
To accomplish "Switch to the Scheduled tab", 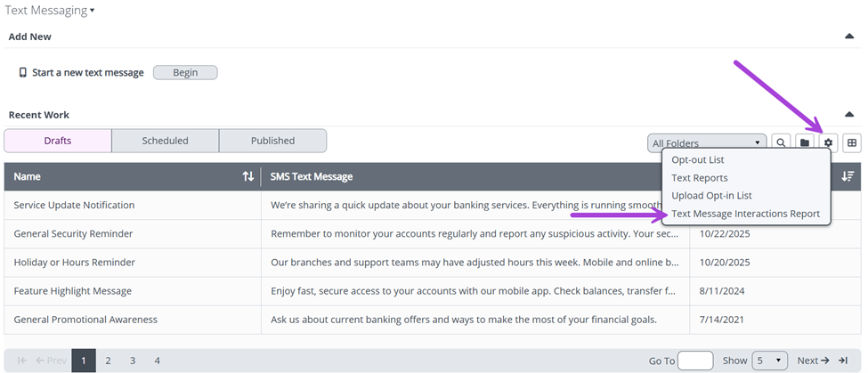I will (165, 141).
